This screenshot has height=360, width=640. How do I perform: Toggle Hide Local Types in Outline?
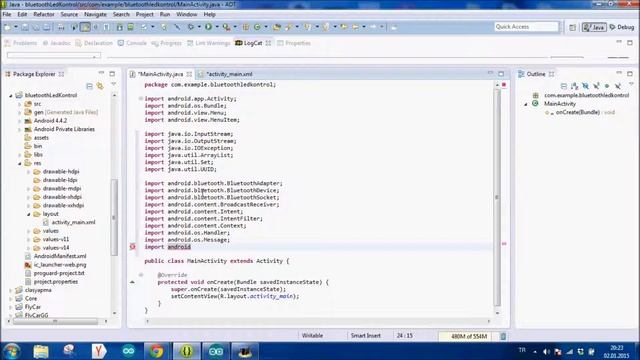(618, 86)
